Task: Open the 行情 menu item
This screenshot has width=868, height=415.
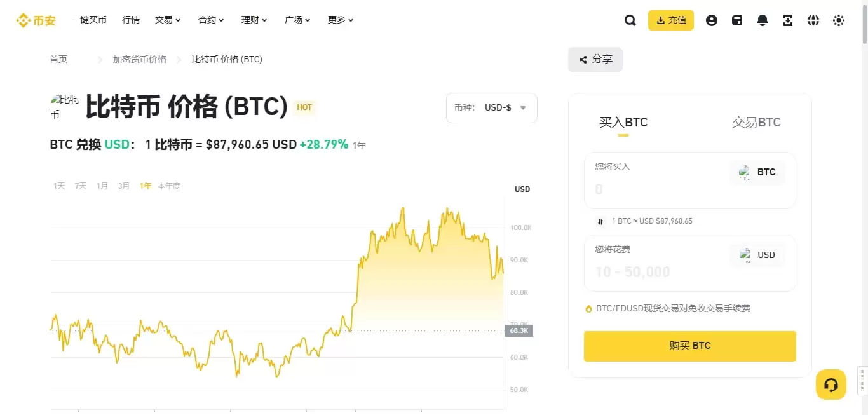Action: [x=131, y=20]
